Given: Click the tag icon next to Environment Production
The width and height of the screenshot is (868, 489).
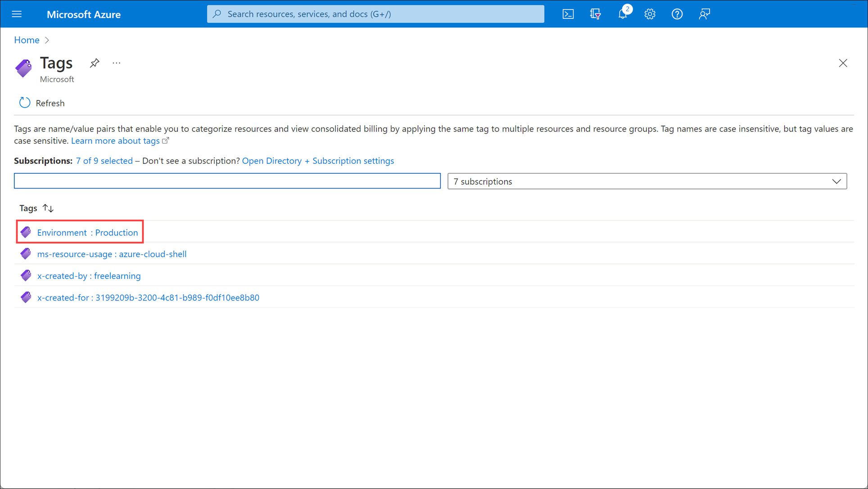Looking at the screenshot, I should pyautogui.click(x=26, y=232).
